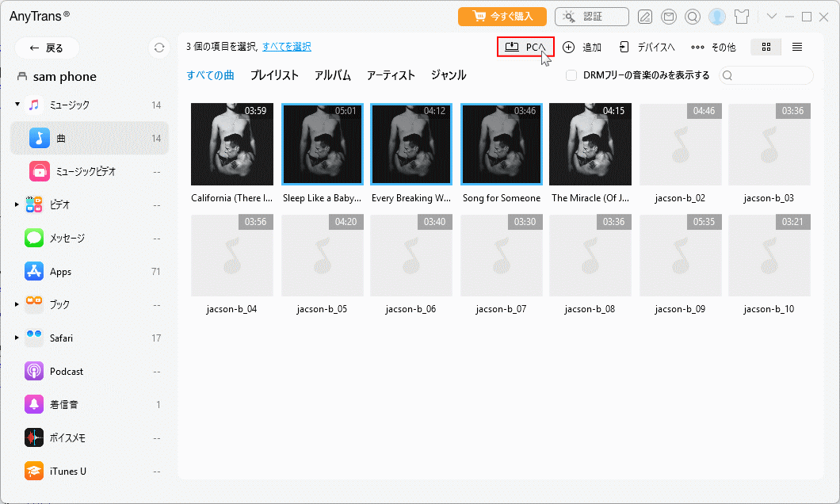Select the jacson-b_03 song thumbnail
Image resolution: width=840 pixels, height=504 pixels.
click(769, 144)
